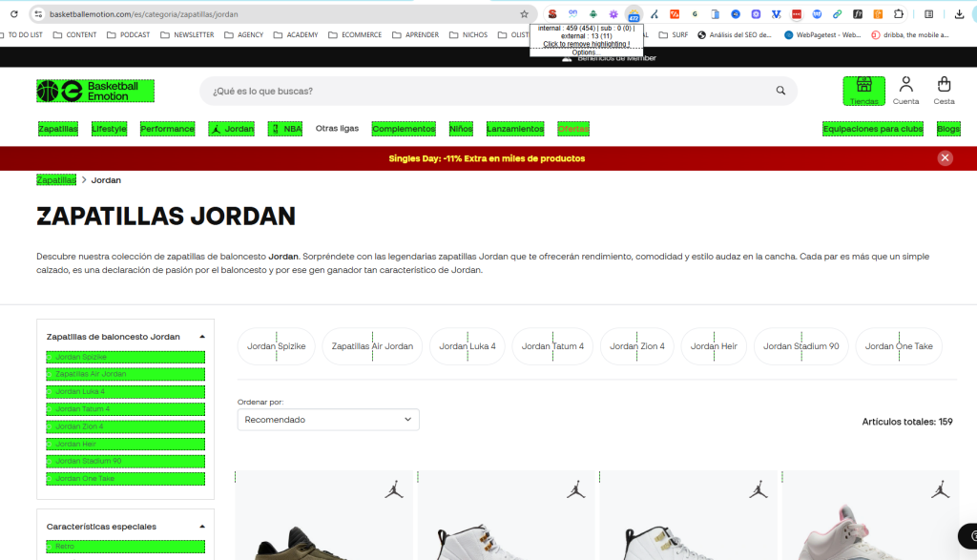Collapse the Zapatillas de baloncesto Jordan filter
This screenshot has height=560, width=977.
click(202, 337)
